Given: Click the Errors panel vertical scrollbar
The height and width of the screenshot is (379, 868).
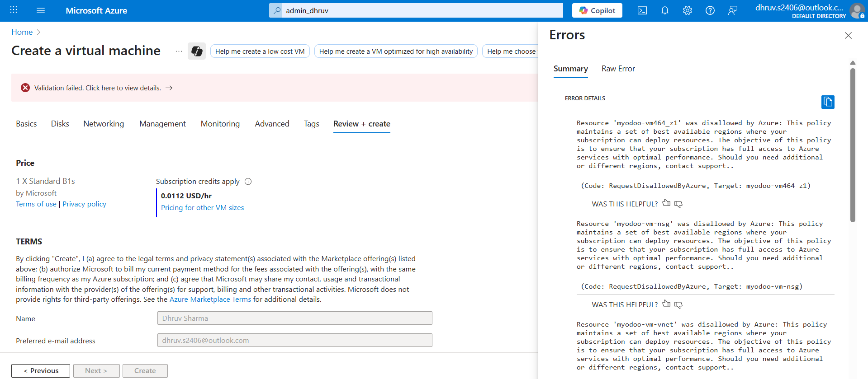Looking at the screenshot, I should coord(853,145).
